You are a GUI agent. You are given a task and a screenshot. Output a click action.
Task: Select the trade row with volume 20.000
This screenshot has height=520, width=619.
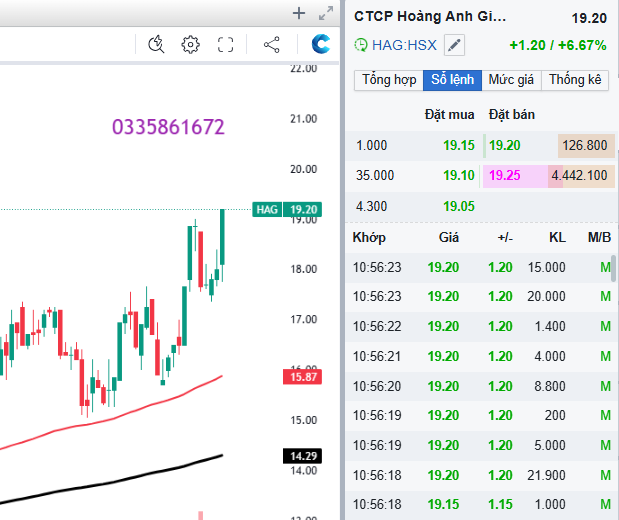tap(480, 297)
